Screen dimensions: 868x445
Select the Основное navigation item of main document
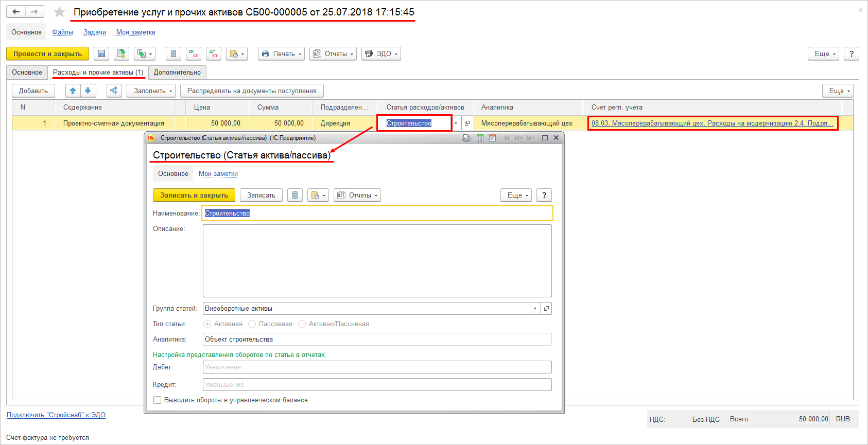tap(26, 32)
